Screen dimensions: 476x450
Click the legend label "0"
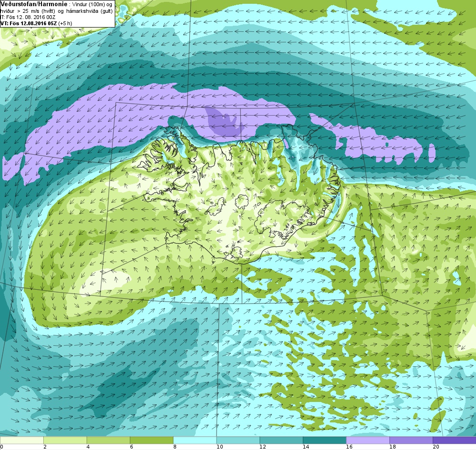click(x=2, y=446)
